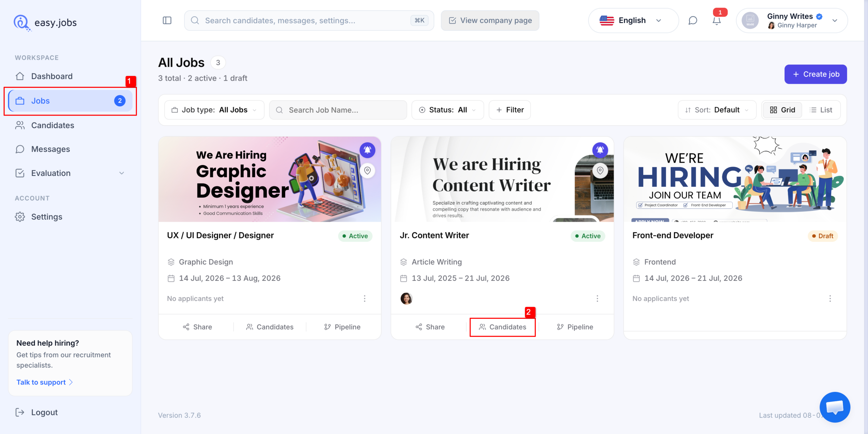Open the messages chat bubble icon in header

coord(693,21)
